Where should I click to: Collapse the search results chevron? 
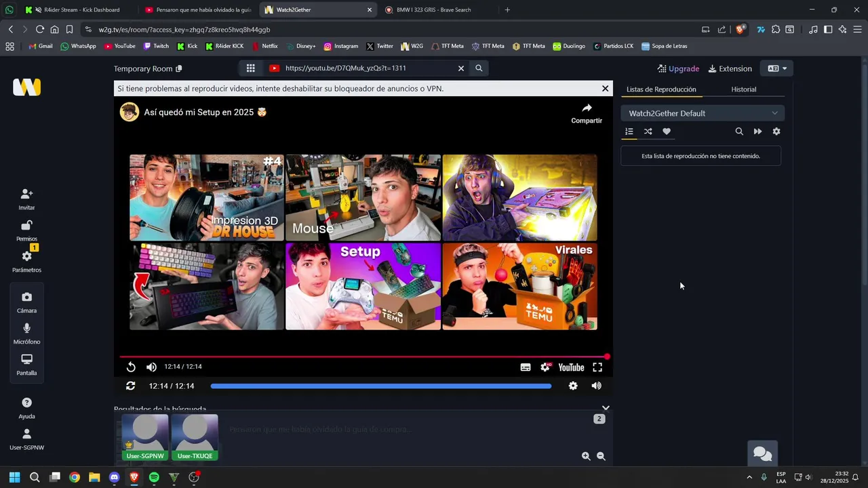click(606, 409)
